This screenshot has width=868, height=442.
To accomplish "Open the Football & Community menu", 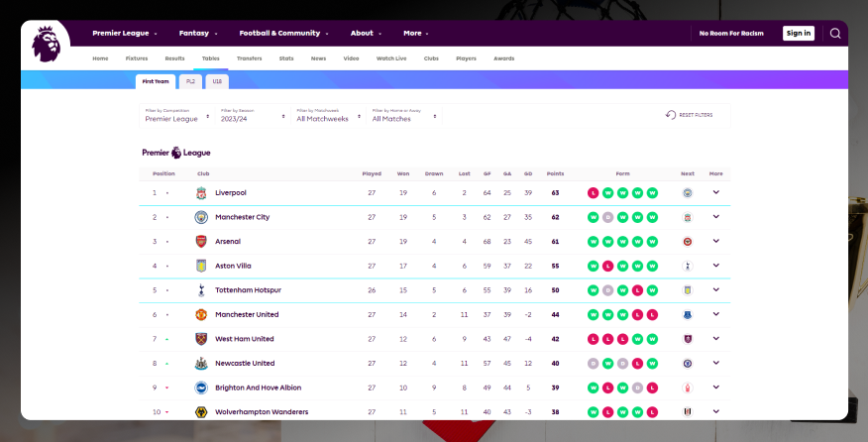I will pyautogui.click(x=283, y=34).
